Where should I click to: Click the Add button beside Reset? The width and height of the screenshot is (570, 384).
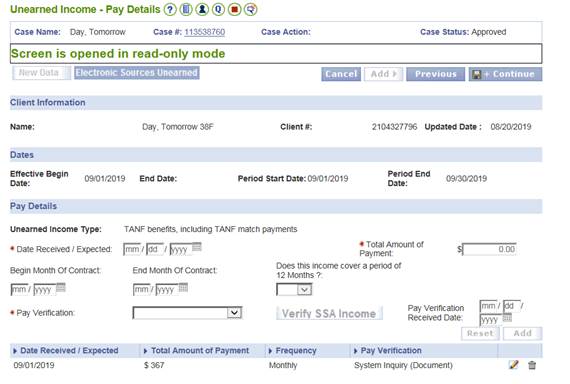[522, 333]
